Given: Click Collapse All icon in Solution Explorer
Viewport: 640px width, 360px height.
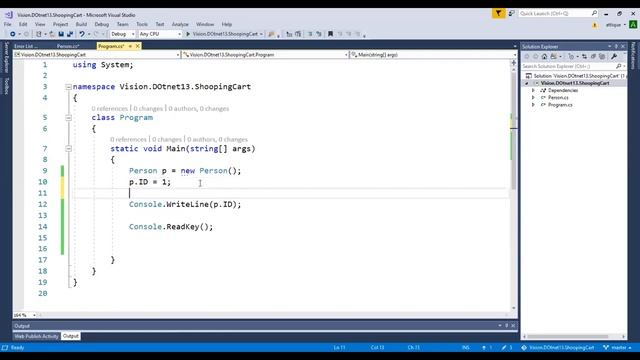Looking at the screenshot, I should coord(593,56).
